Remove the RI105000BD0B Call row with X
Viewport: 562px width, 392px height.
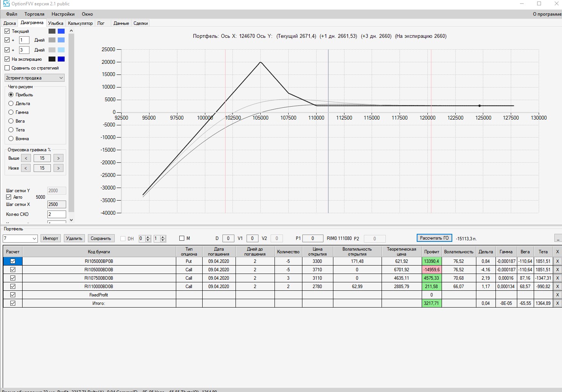click(557, 270)
